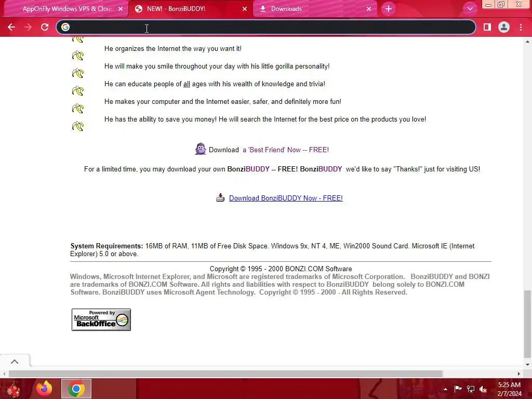The width and height of the screenshot is (532, 399).
Task: Expand the tab search dropdown chevron
Action: pos(470,9)
